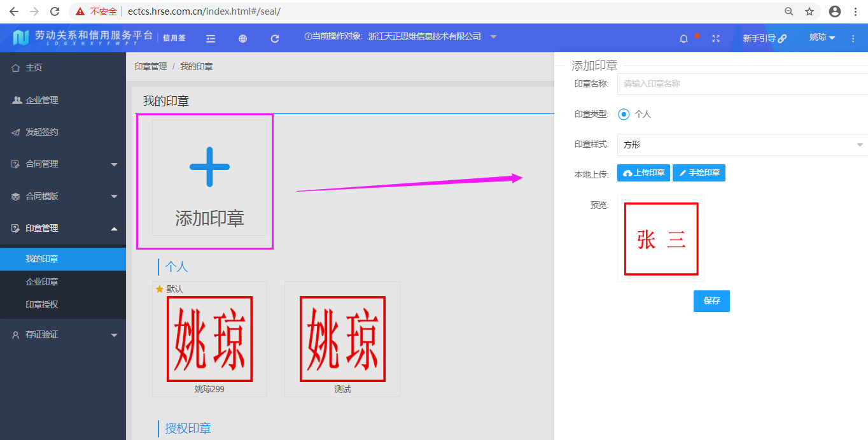Open the current operating entity company dropdown
Viewport: 868px width, 440px height.
(x=493, y=36)
